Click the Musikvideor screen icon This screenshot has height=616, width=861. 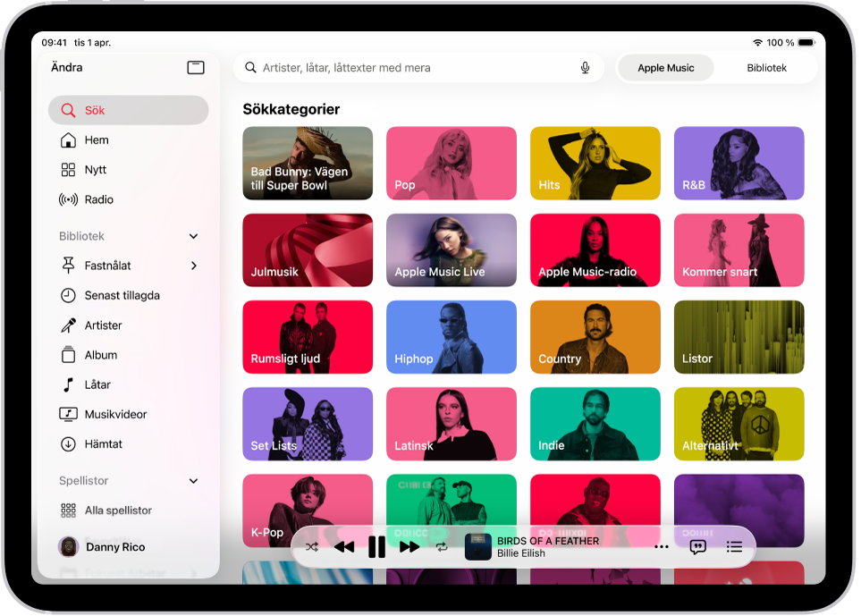(68, 414)
